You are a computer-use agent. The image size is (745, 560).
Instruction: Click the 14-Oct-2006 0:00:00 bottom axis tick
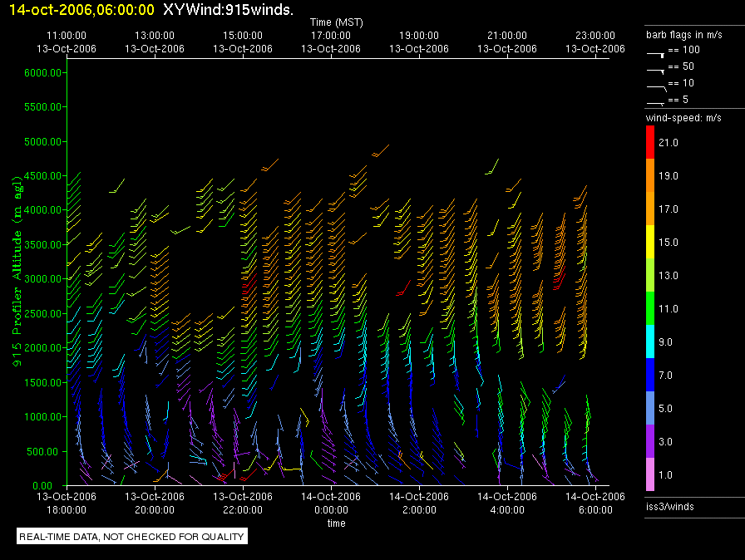(x=331, y=503)
